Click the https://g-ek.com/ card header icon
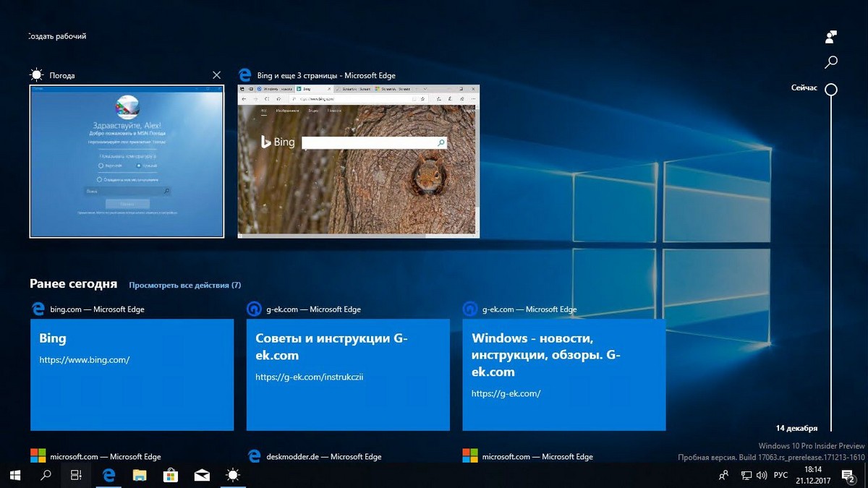The image size is (868, 488). click(469, 309)
